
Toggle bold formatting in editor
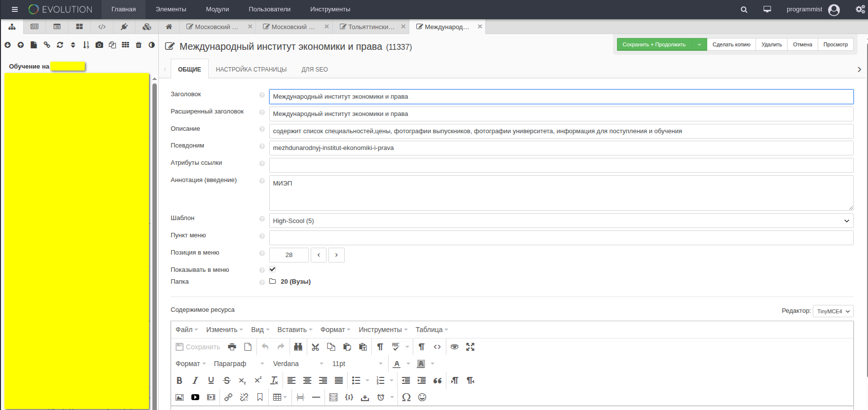(x=180, y=380)
